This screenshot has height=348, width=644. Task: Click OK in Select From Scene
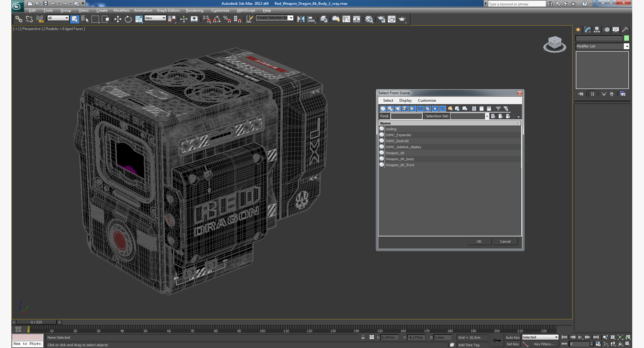(x=479, y=241)
